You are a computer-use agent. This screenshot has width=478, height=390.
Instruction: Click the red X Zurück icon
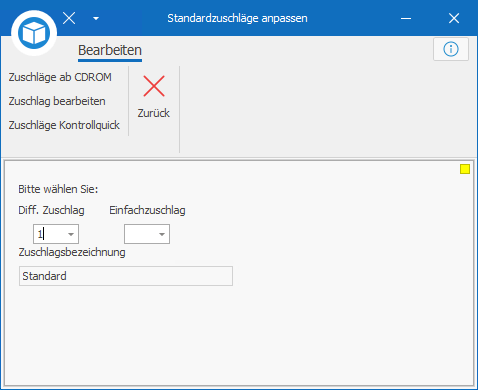pos(154,86)
